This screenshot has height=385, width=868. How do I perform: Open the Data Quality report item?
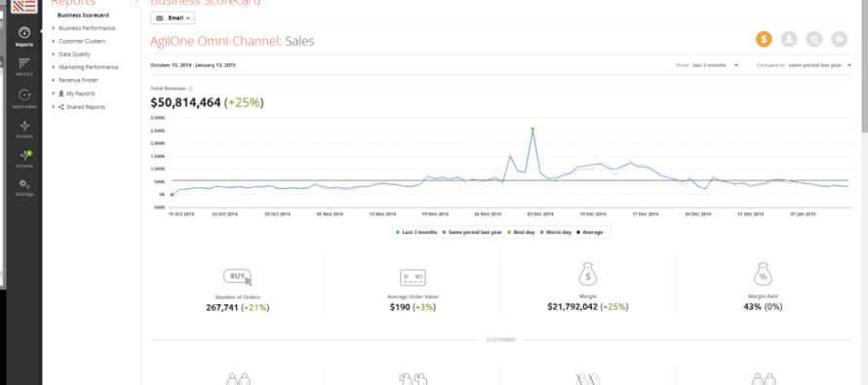point(74,55)
